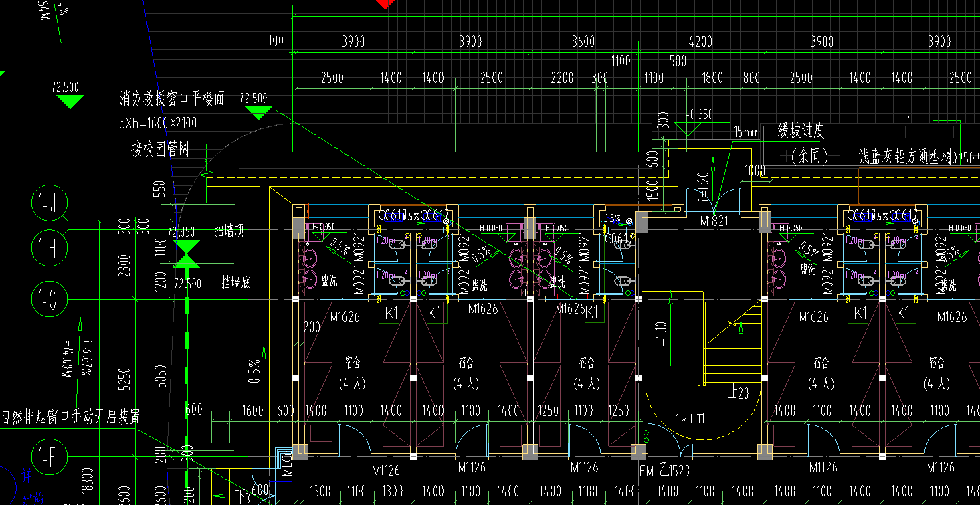Click the 自然排烟窗口手动开启装置 annotation

[x=71, y=418]
